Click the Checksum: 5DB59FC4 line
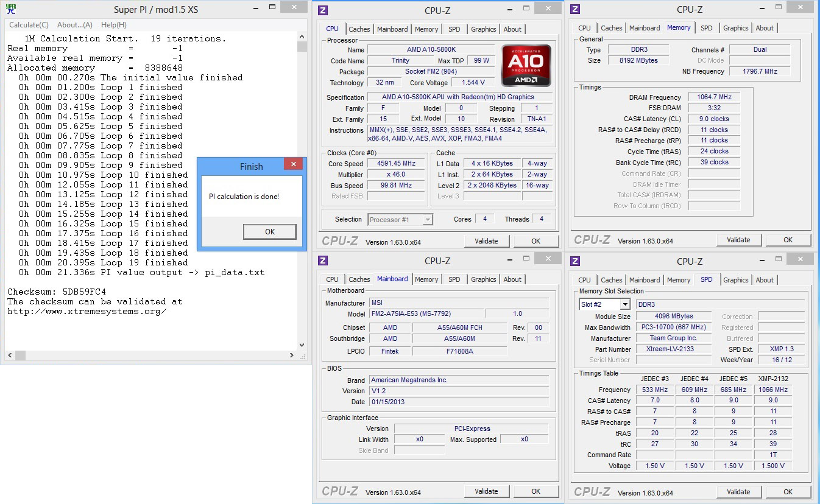The image size is (820, 504). click(x=57, y=292)
